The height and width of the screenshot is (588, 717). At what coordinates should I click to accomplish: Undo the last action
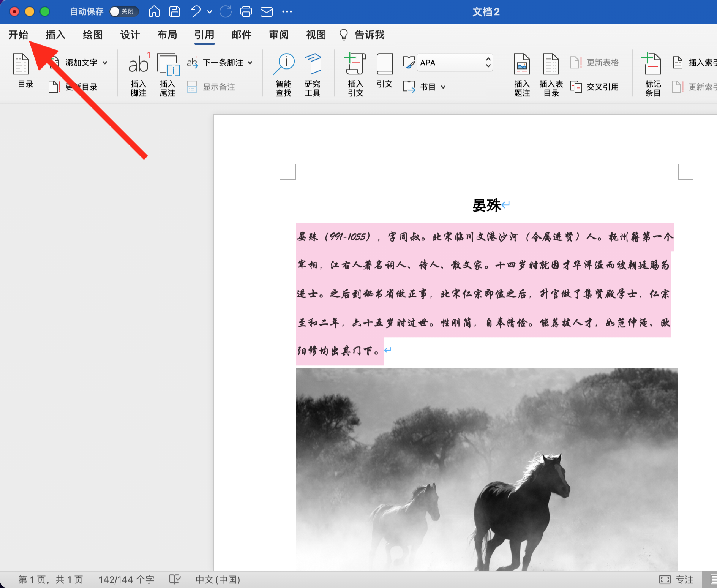196,11
